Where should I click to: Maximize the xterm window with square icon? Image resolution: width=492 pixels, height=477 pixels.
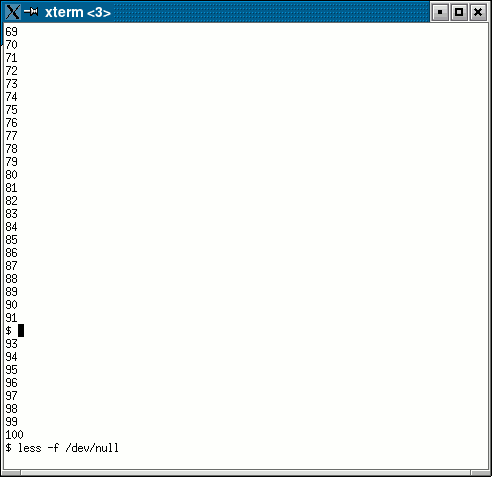[459, 12]
